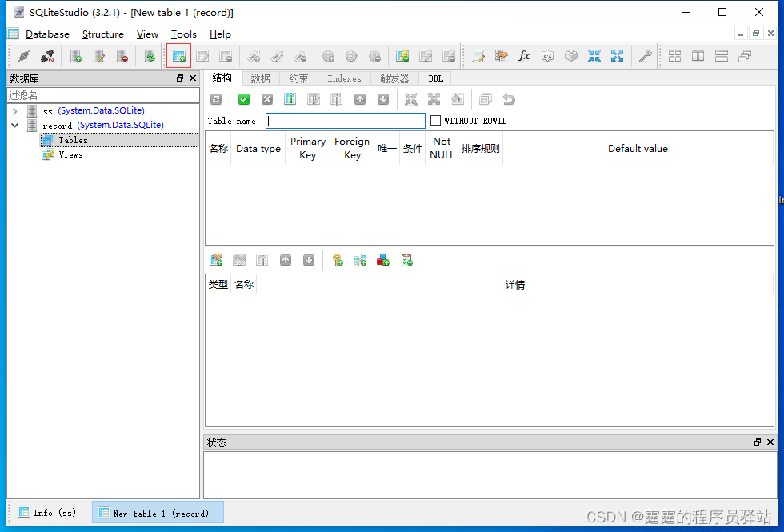Add foreign key constraint icon
The width and height of the screenshot is (784, 532).
pyautogui.click(x=360, y=260)
